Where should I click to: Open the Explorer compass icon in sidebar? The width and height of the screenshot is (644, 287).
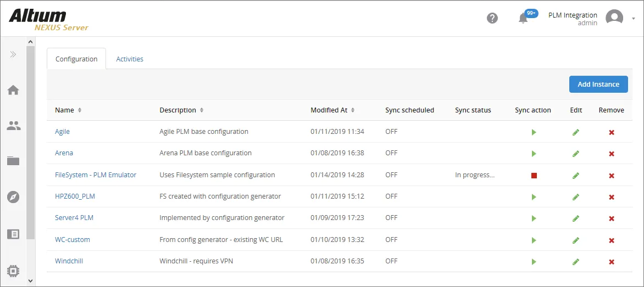tap(13, 197)
